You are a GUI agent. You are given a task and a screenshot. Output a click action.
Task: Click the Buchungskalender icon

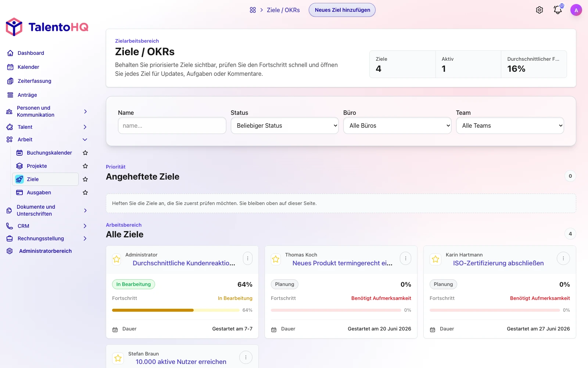(x=19, y=153)
